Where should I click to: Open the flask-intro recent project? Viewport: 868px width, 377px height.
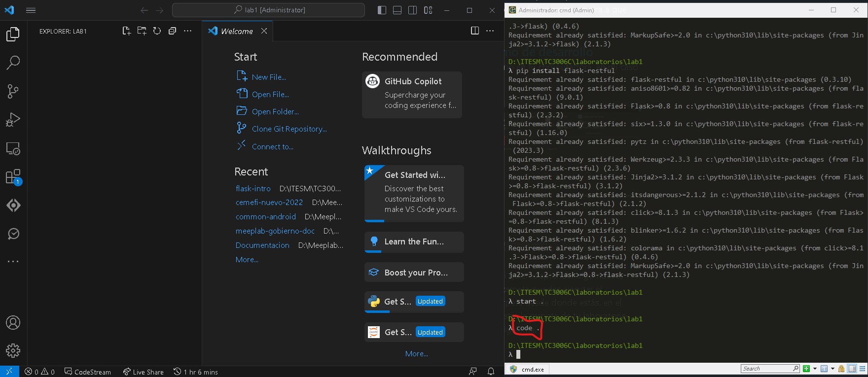tap(253, 189)
